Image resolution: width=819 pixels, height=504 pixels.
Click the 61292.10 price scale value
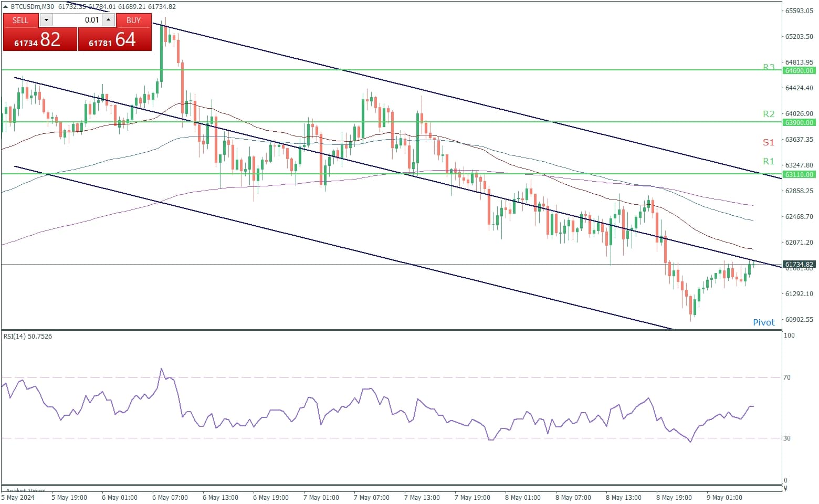point(799,293)
